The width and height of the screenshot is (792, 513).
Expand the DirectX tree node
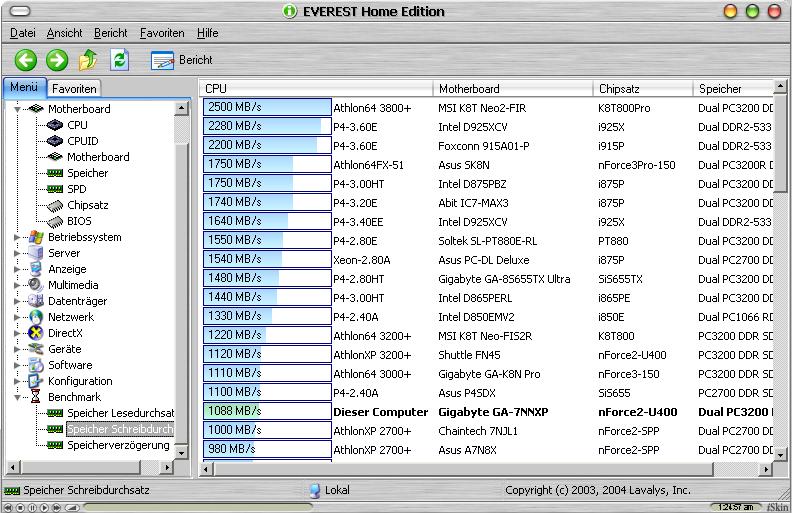18,333
